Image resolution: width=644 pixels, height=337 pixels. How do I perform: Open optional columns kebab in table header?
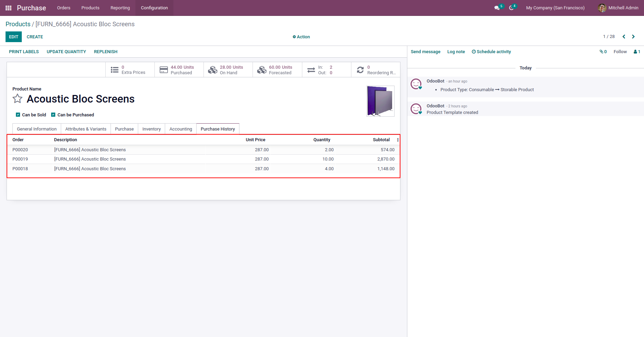click(x=398, y=140)
